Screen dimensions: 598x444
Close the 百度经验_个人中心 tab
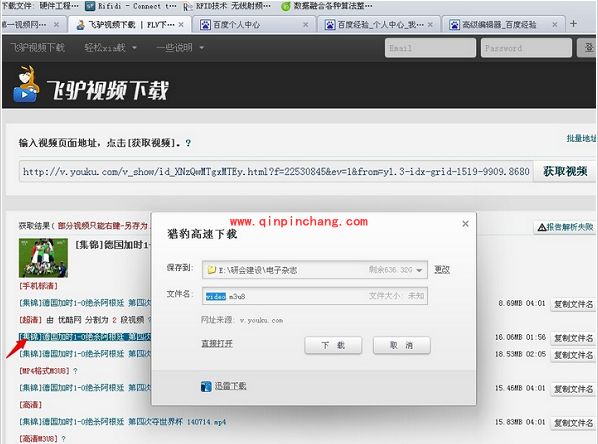pyautogui.click(x=430, y=25)
